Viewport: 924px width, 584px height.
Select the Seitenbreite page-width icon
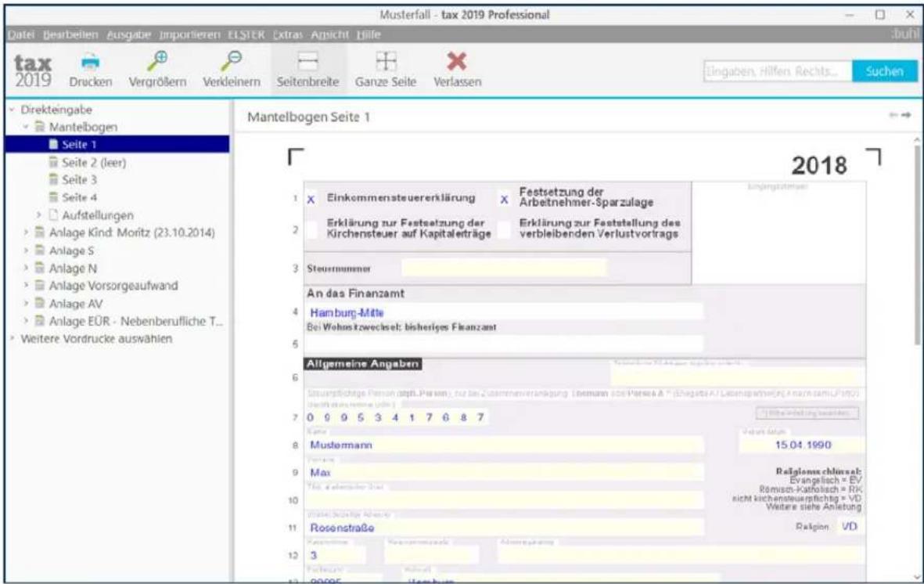[308, 61]
